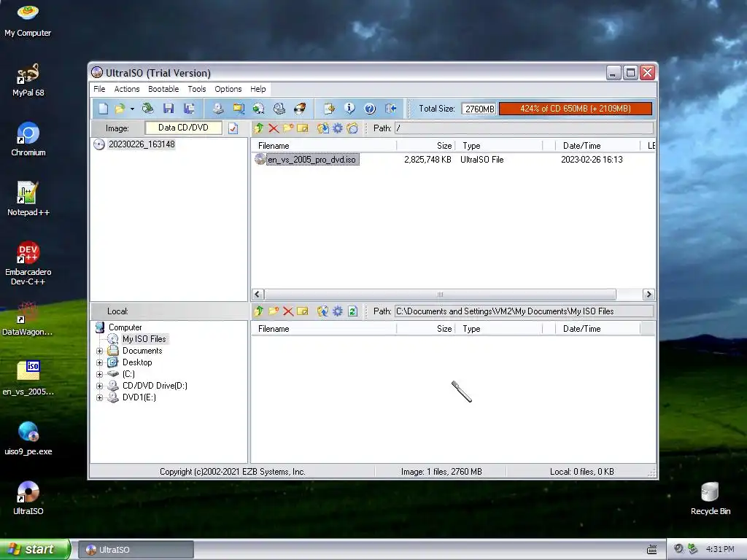Image resolution: width=747 pixels, height=560 pixels.
Task: Click the Help question mark toolbar icon
Action: [370, 109]
